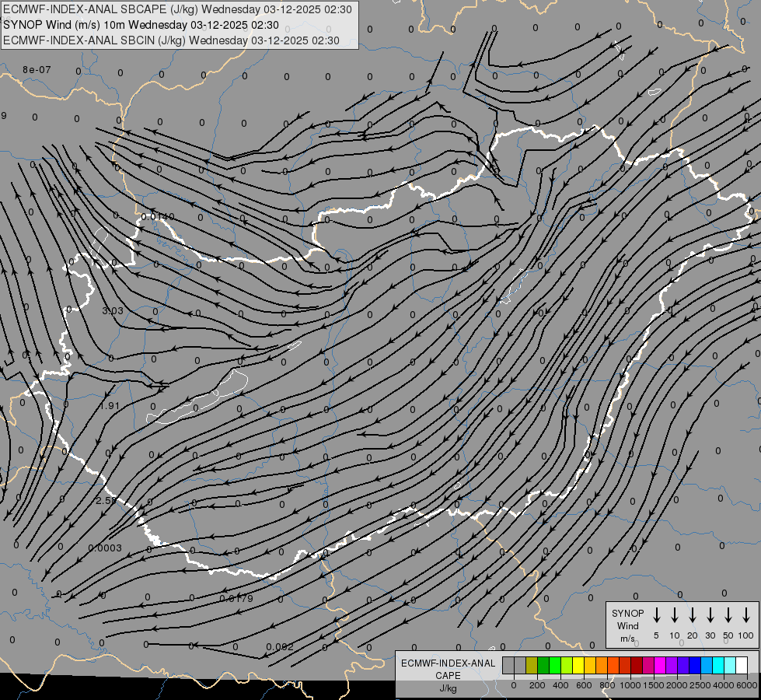Click the 20 label in wind legend
The image size is (761, 700).
692,636
